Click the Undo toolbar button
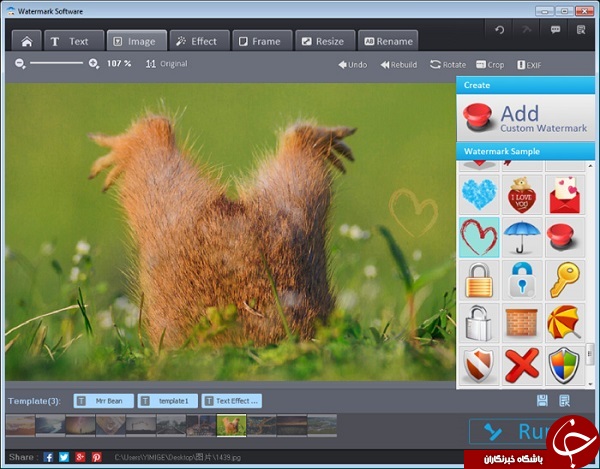The image size is (600, 469). tap(352, 65)
